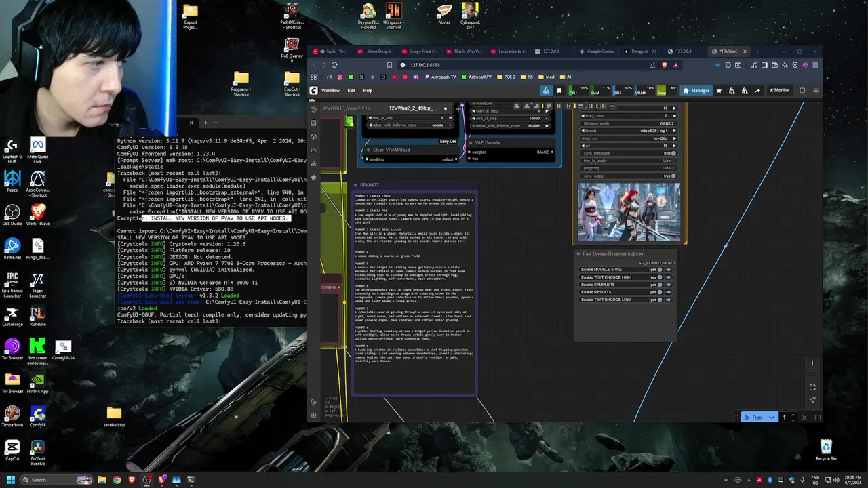
Task: Toggle Enable TEXT ENCODE LOW switch
Action: pos(660,300)
